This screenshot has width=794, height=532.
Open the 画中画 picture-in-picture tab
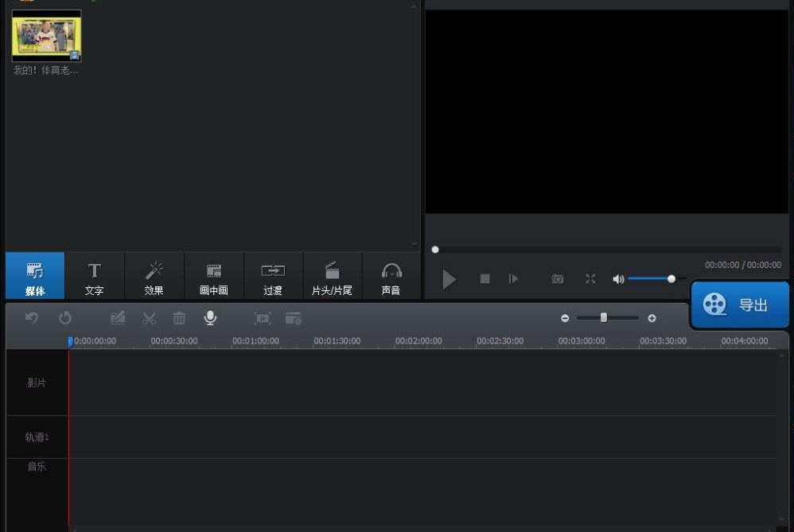(214, 276)
